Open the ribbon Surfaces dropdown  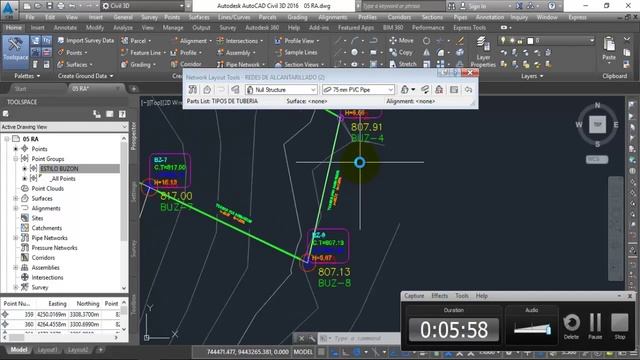point(75,64)
